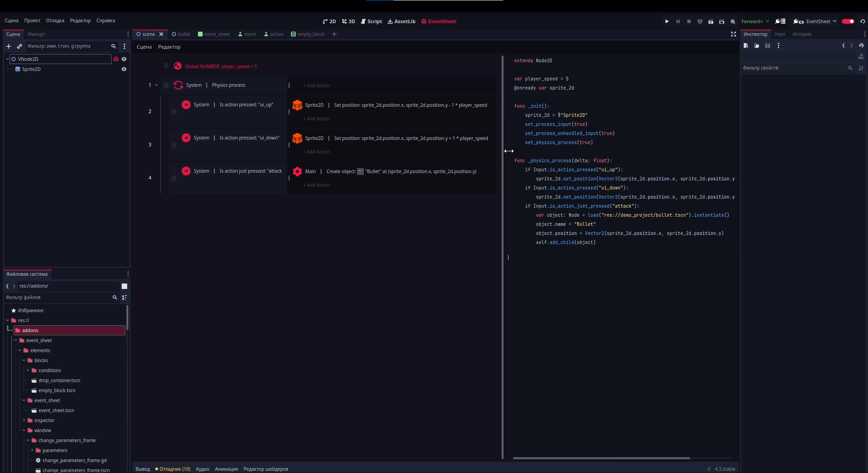Collapse the blocks folder in file tree
Viewport: 868px width, 473px height.
[24, 360]
